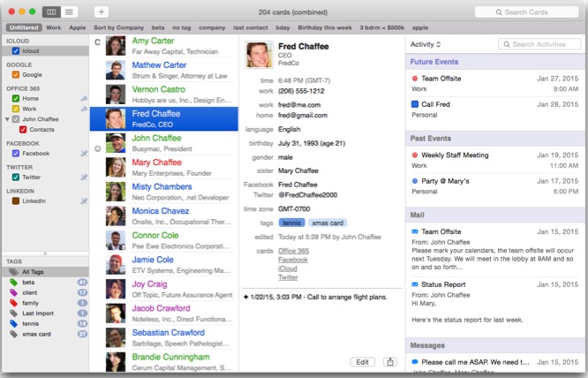Click the fred@me.com work email
Image resolution: width=588 pixels, height=378 pixels.
click(x=299, y=105)
